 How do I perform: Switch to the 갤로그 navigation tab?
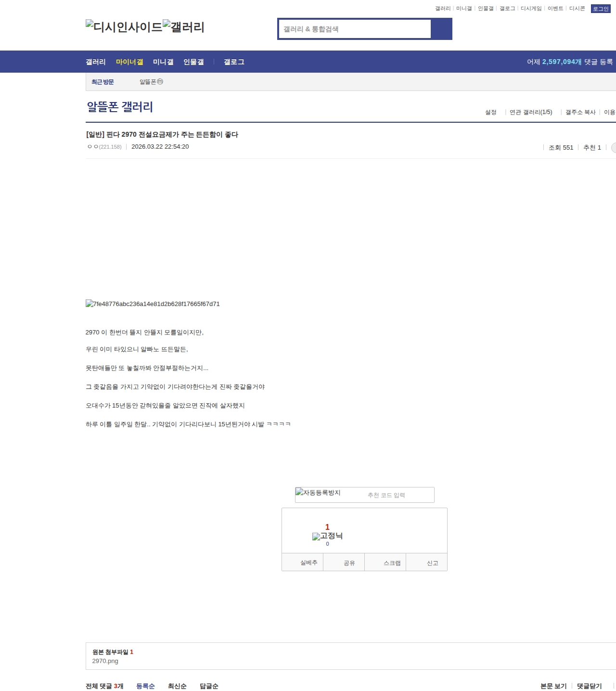pyautogui.click(x=234, y=62)
